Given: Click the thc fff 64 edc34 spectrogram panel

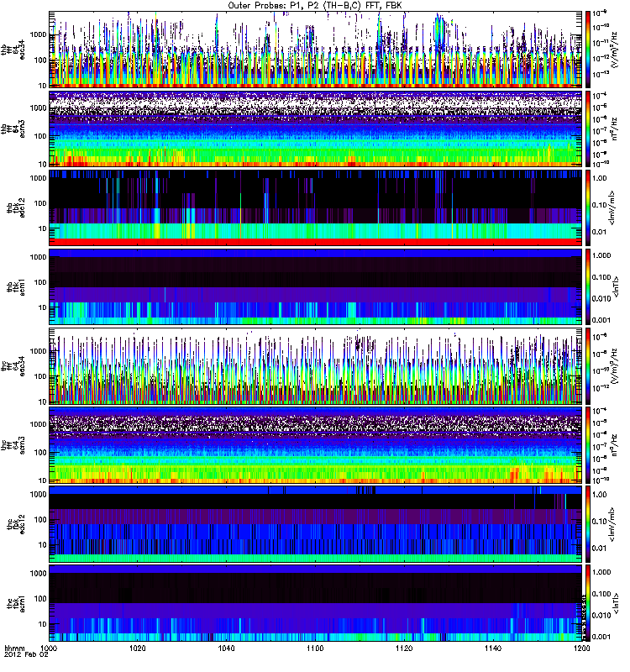Looking at the screenshot, I should click(315, 366).
